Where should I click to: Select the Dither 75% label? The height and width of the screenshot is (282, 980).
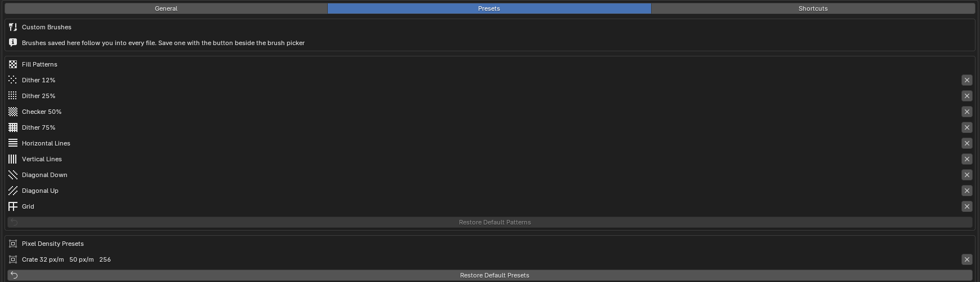tap(38, 127)
